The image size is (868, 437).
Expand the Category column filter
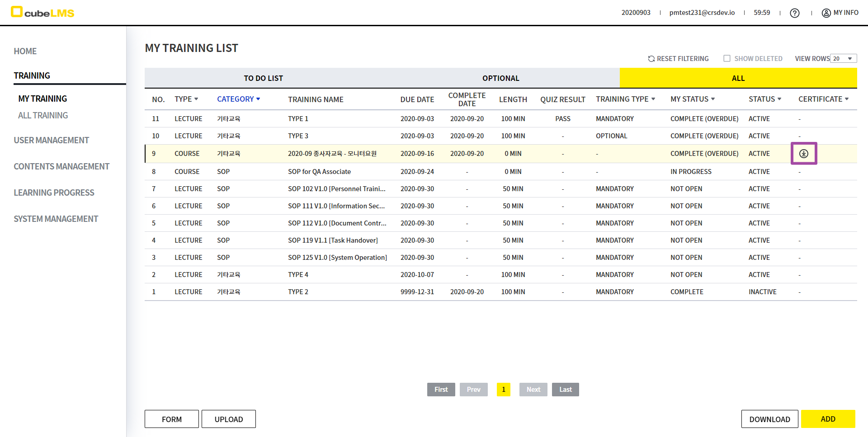pyautogui.click(x=258, y=99)
